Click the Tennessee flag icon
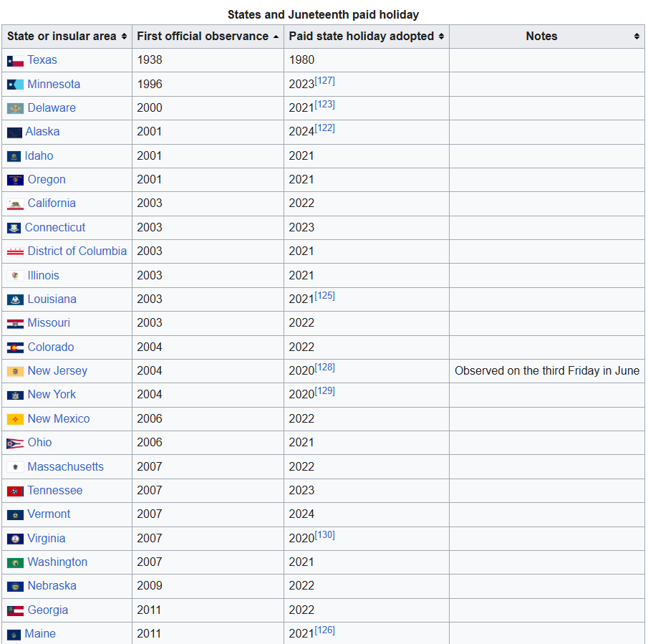This screenshot has width=648, height=644. 15,491
